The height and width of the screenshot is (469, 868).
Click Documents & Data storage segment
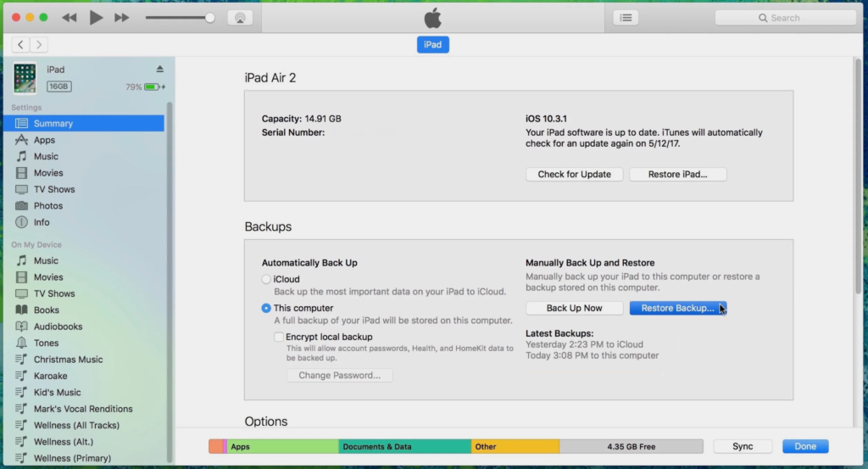coord(404,446)
